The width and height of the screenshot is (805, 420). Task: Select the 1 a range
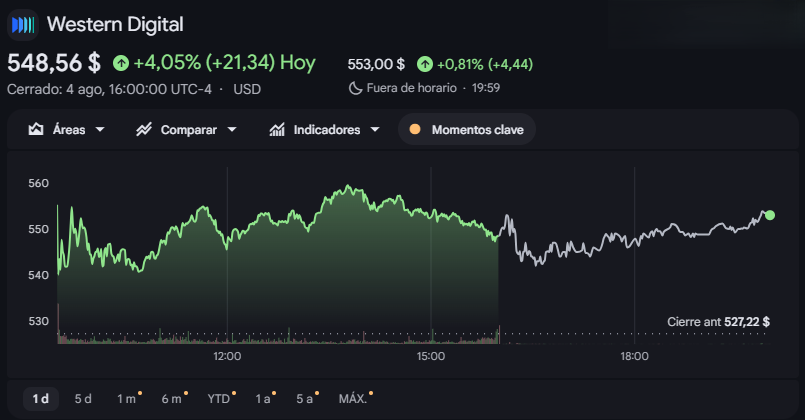(265, 398)
